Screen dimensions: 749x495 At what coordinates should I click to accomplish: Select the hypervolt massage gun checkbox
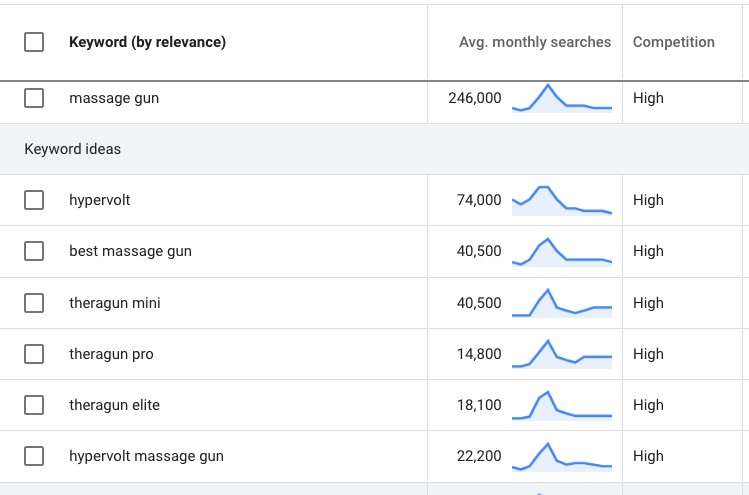(x=34, y=456)
